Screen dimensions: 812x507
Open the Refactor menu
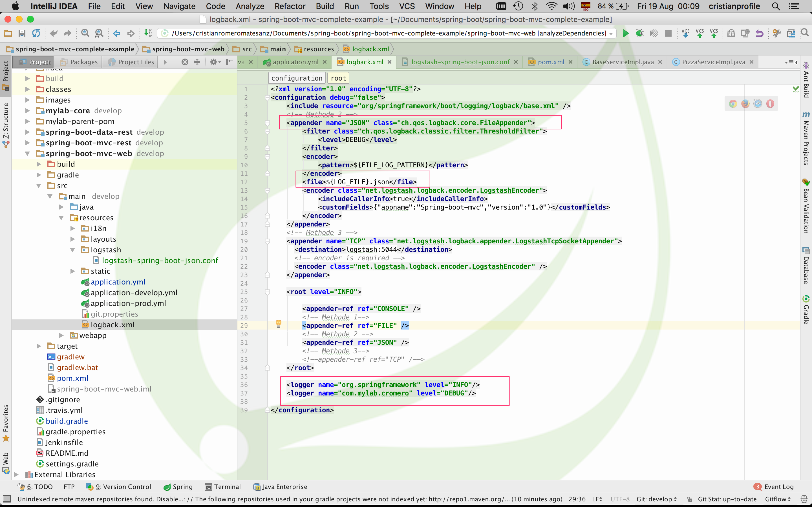point(290,6)
